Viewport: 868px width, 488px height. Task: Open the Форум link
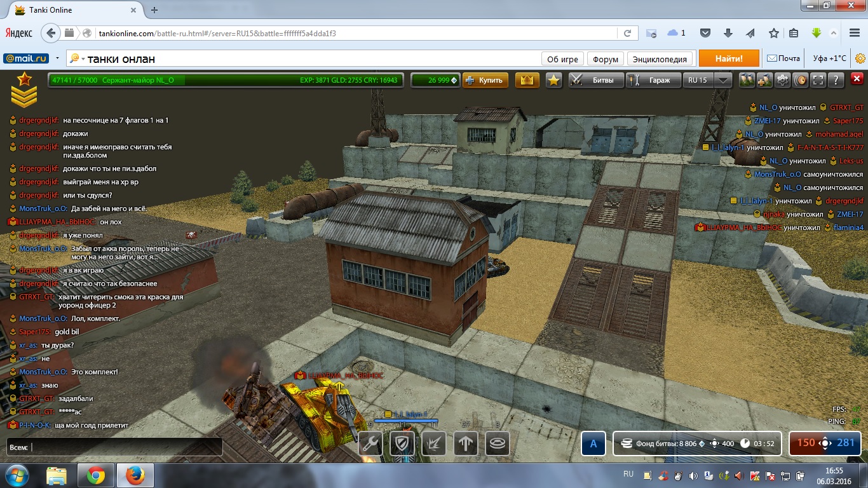(606, 59)
